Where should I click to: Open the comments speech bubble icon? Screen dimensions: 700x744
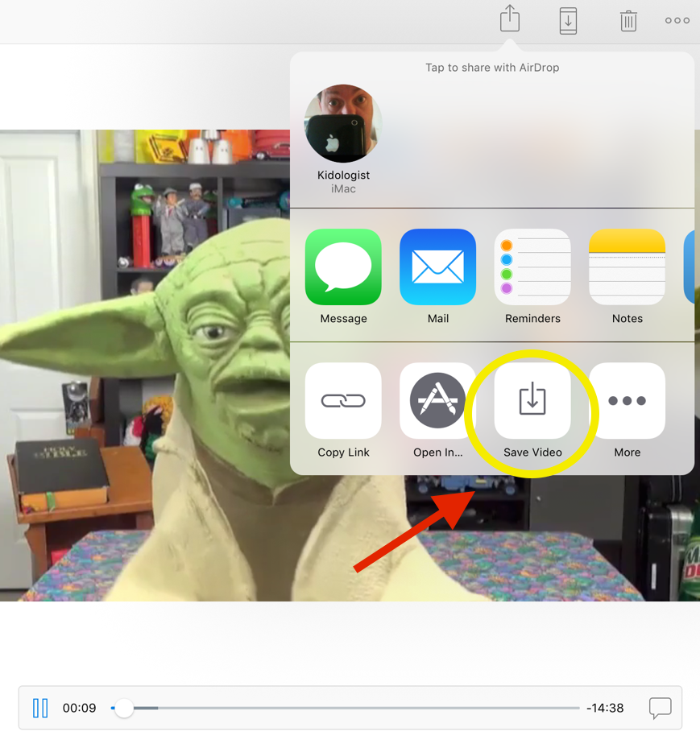pyautogui.click(x=661, y=708)
